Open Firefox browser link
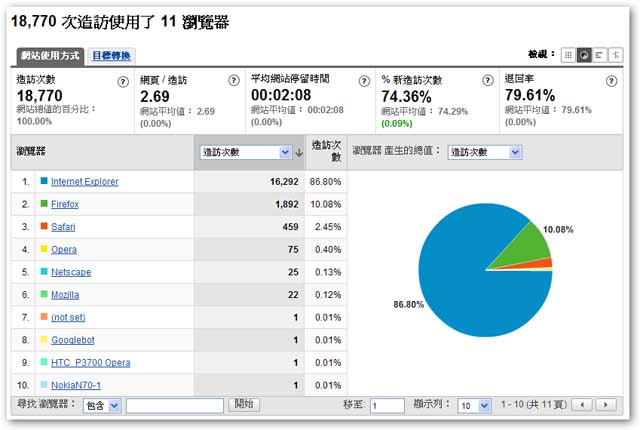The height and width of the screenshot is (430, 640). tap(64, 204)
